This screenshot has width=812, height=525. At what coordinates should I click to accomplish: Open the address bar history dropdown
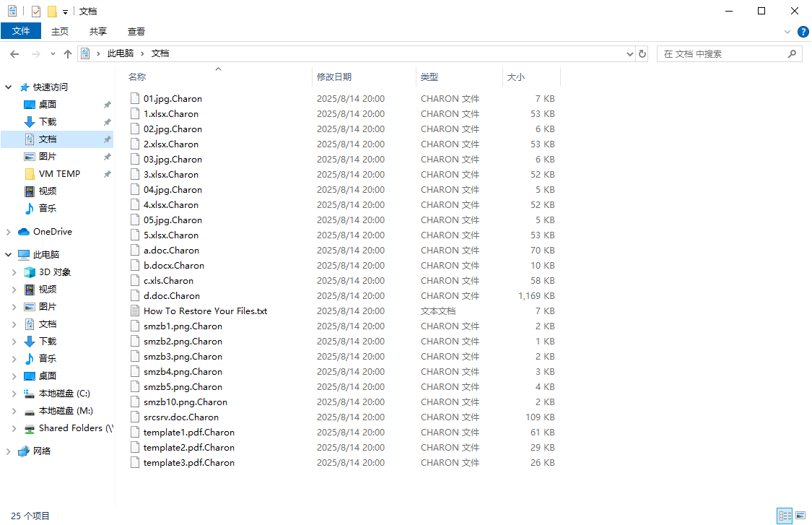pyautogui.click(x=629, y=54)
